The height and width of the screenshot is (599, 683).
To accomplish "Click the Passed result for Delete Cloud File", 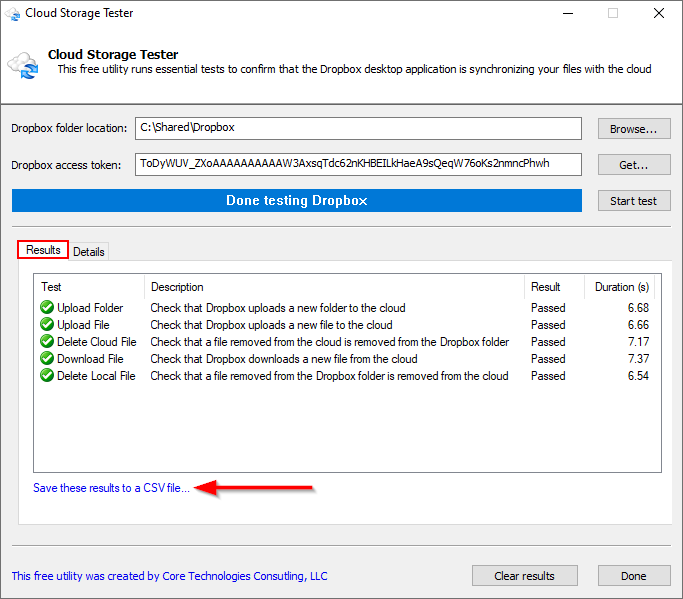I will click(x=548, y=342).
